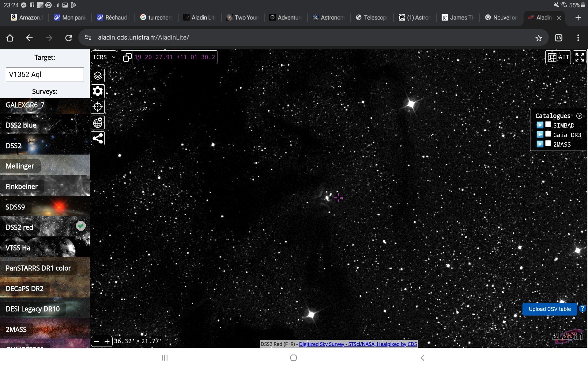Click the SIMBAD catalogue play icon
The image size is (588, 368).
(x=540, y=125)
